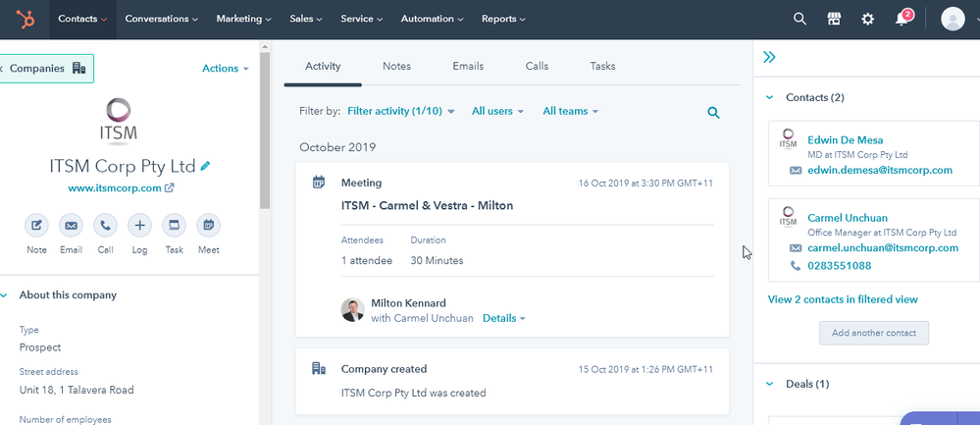Viewport: 980px width, 425px height.
Task: Click the Log activity plus icon
Action: [x=139, y=226]
